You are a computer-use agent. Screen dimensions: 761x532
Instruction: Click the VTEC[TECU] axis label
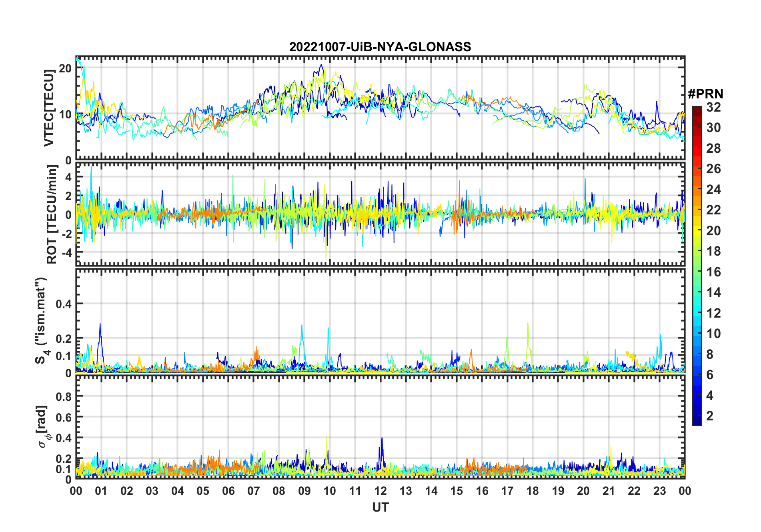49,108
